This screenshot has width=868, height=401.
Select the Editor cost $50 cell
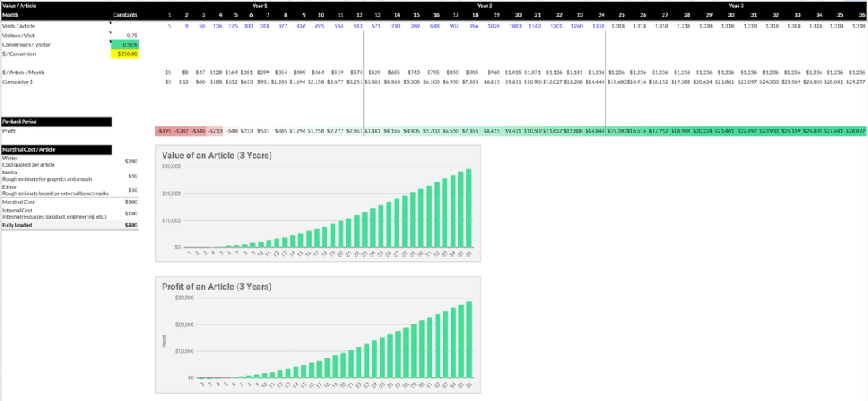pos(133,190)
